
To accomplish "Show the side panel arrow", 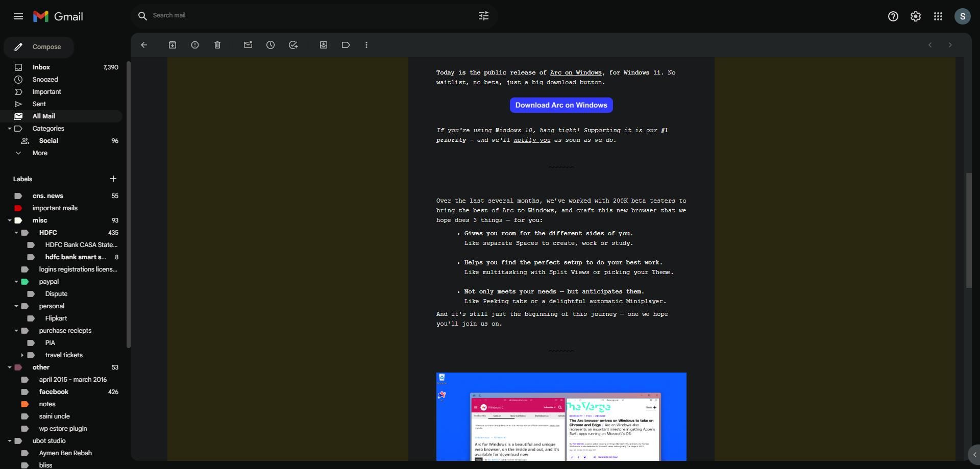I will [x=974, y=455].
